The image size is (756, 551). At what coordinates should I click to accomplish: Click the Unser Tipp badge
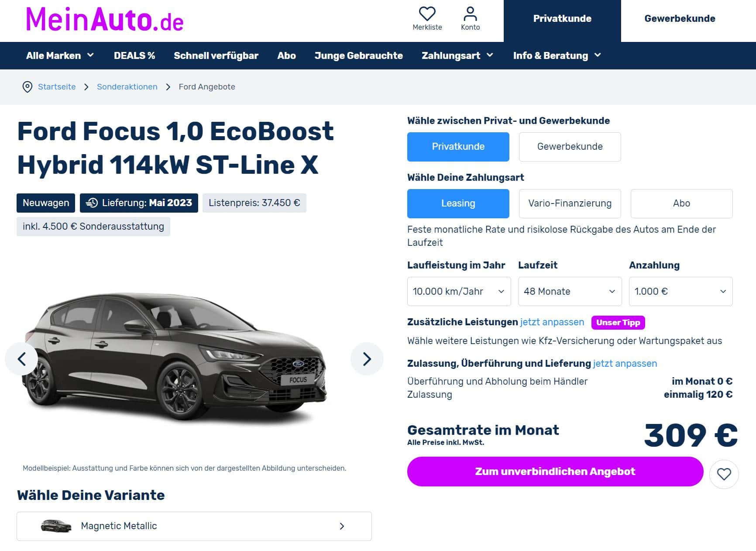(618, 323)
